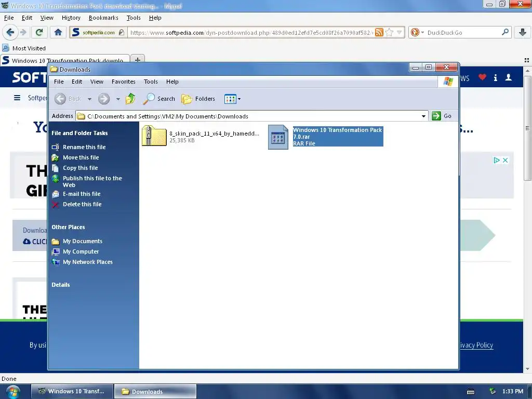
Task: Click Explorer Forward button
Action: tap(104, 99)
